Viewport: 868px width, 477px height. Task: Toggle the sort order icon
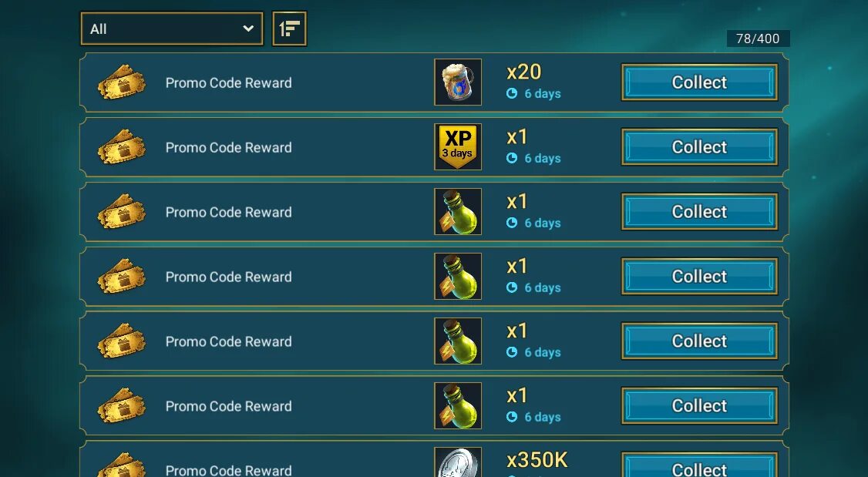point(290,29)
